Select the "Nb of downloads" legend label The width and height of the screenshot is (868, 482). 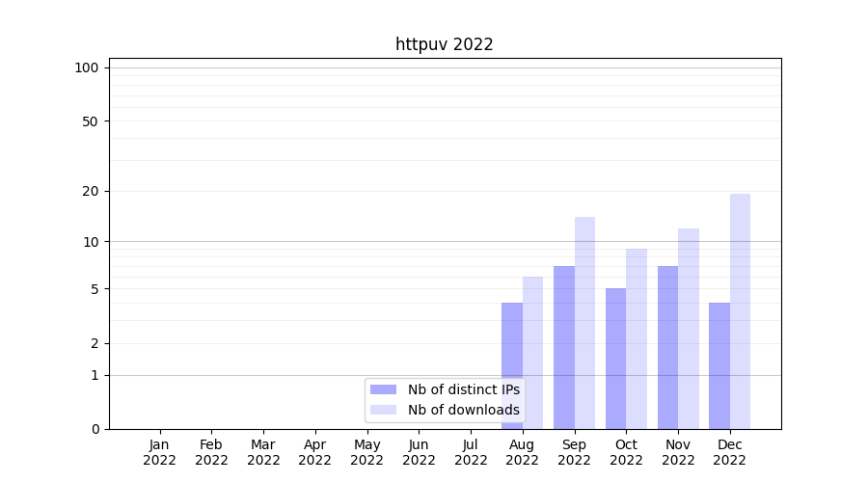point(463,410)
